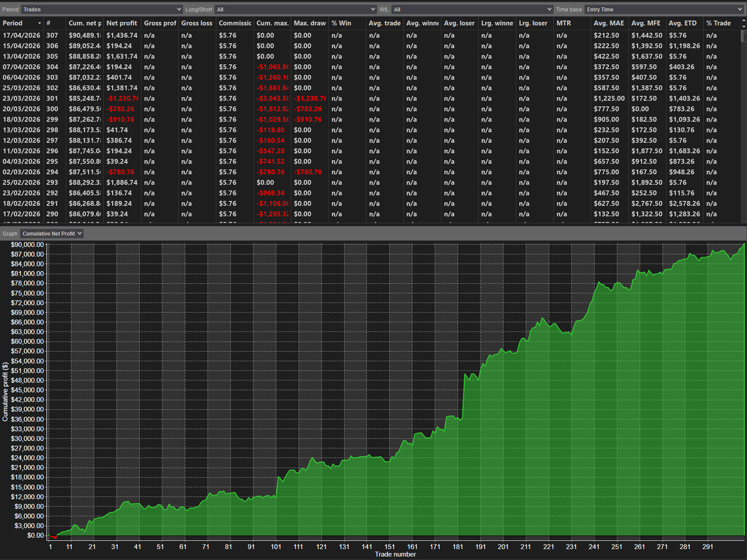The height and width of the screenshot is (560, 747).
Task: Click the Avg. MAE value $1,225.00
Action: click(x=609, y=98)
